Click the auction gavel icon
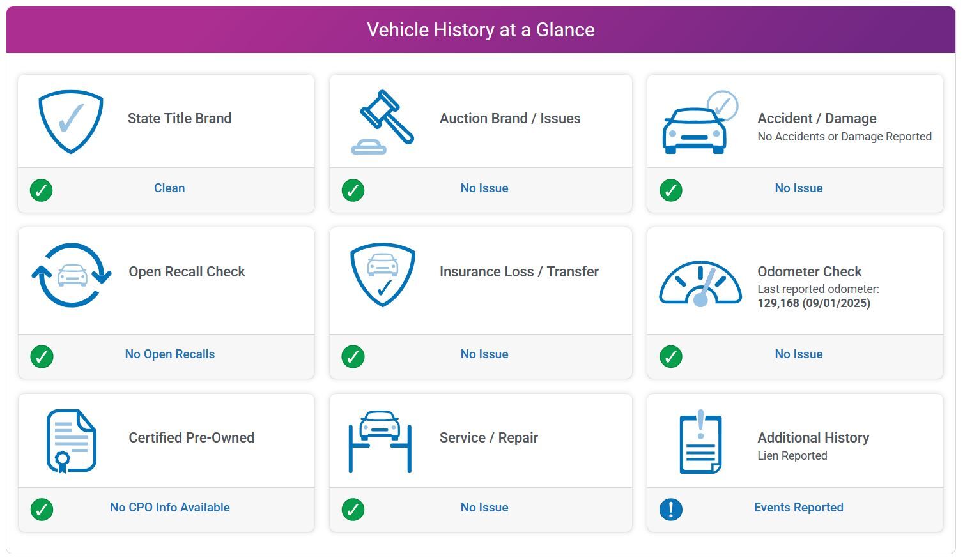The width and height of the screenshot is (972, 560). [383, 121]
